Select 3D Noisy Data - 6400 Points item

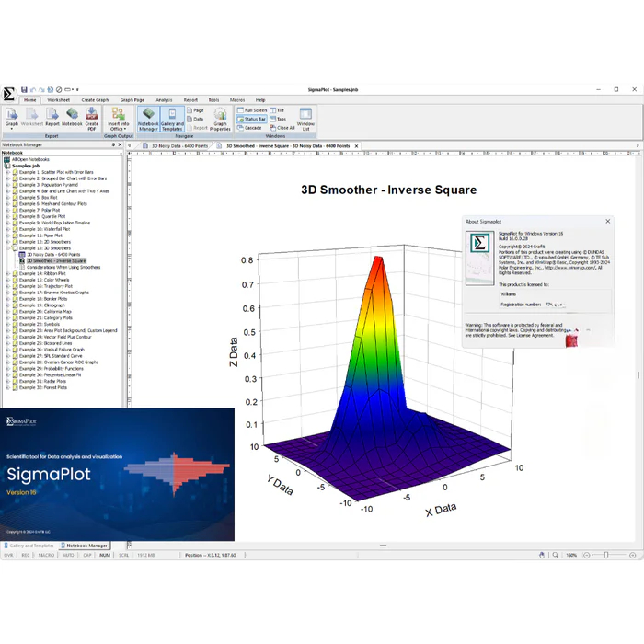tap(53, 255)
